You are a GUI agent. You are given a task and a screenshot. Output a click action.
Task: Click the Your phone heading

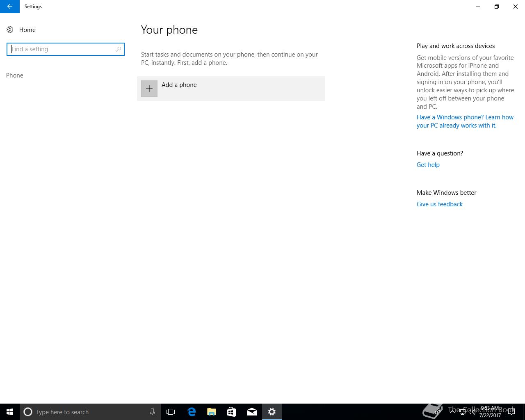pyautogui.click(x=169, y=30)
